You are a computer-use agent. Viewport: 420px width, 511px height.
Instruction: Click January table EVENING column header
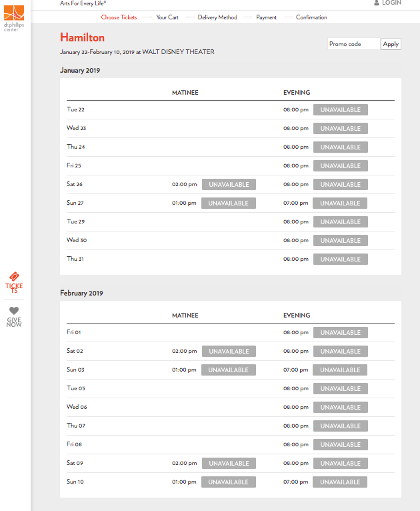297,93
